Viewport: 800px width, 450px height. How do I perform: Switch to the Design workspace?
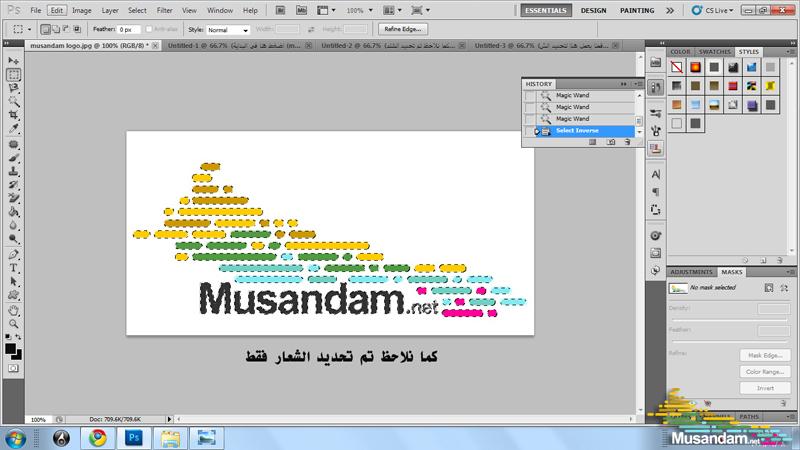[x=593, y=10]
